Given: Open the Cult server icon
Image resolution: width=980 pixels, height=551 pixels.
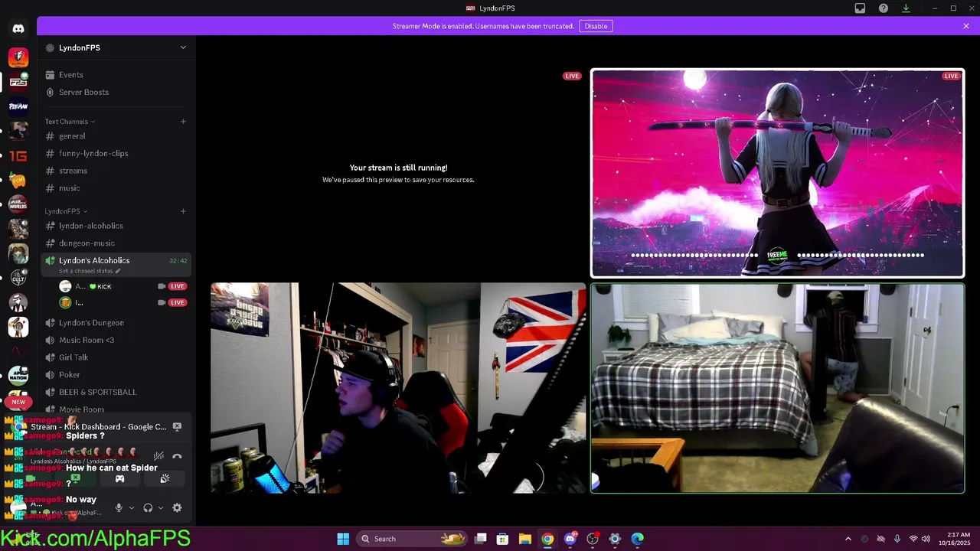Looking at the screenshot, I should (x=18, y=278).
